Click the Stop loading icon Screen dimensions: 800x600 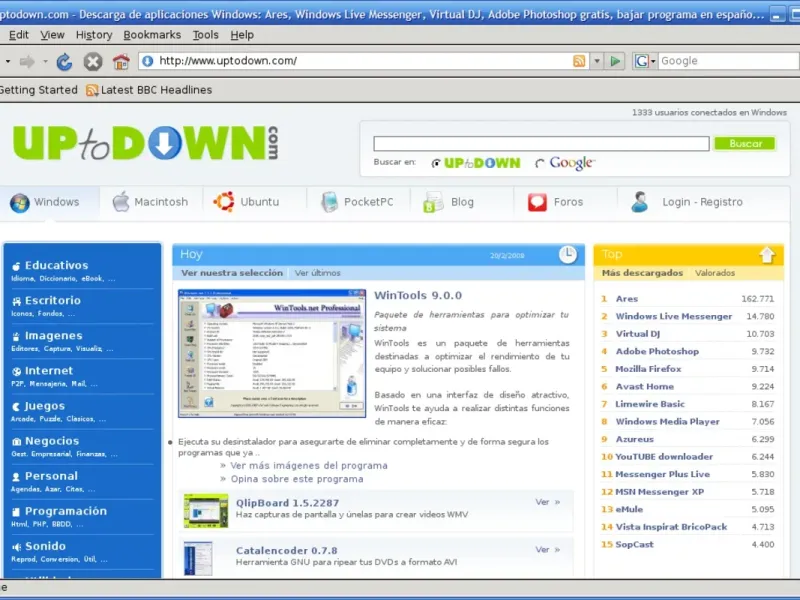pyautogui.click(x=93, y=62)
